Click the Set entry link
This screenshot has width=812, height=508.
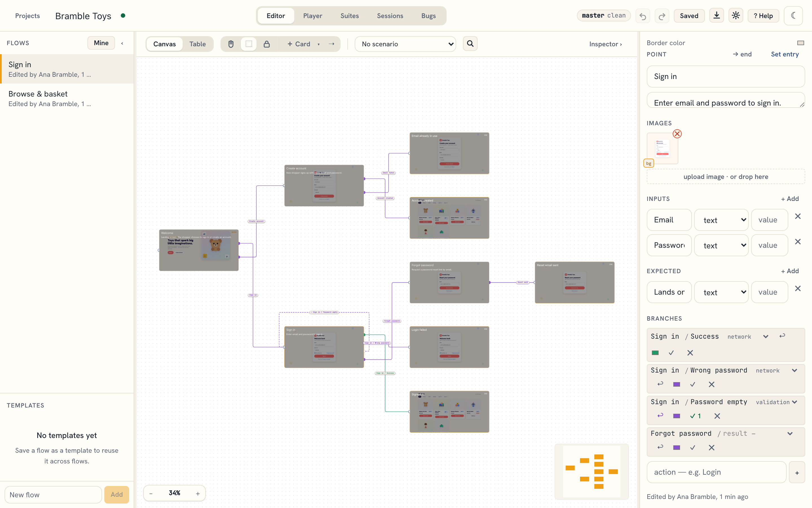click(784, 54)
